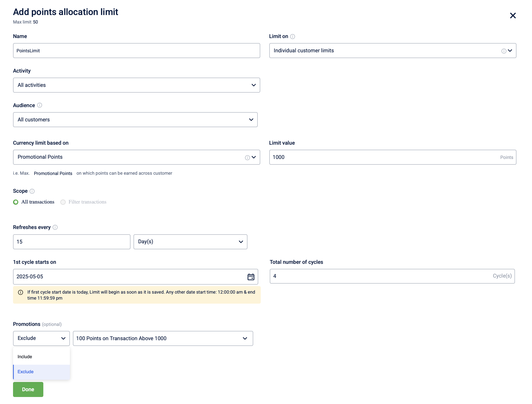Viewport: 532px width, 404px height.
Task: Expand the promotion selection dropdown
Action: 163,338
